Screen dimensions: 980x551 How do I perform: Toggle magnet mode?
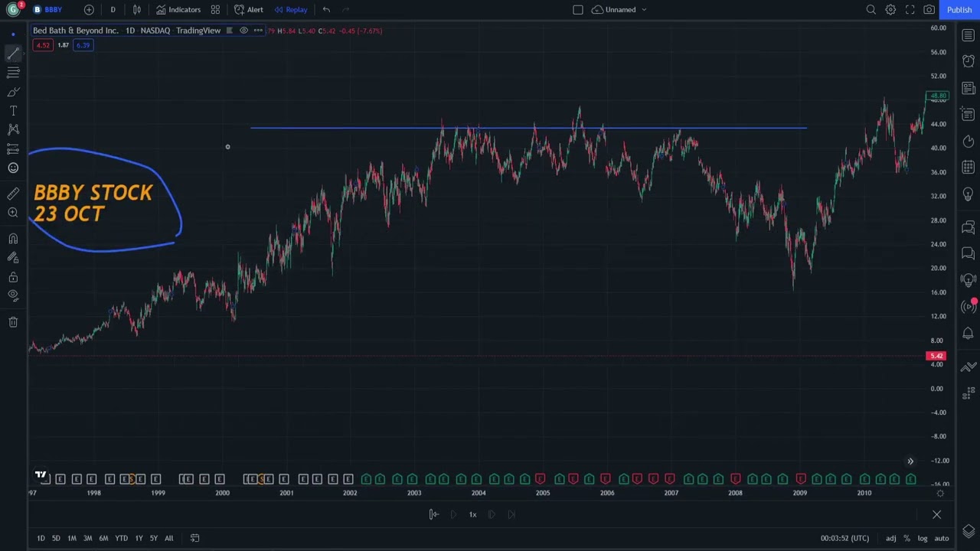click(x=13, y=239)
